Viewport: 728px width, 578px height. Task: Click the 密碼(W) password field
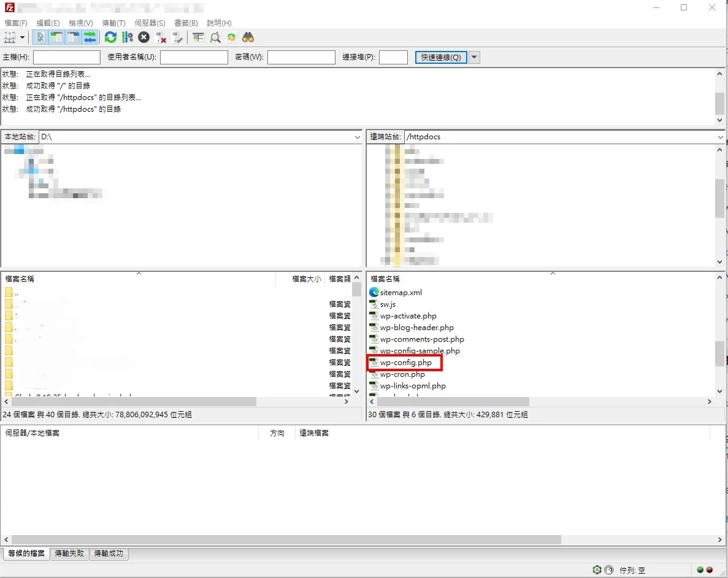[x=301, y=57]
